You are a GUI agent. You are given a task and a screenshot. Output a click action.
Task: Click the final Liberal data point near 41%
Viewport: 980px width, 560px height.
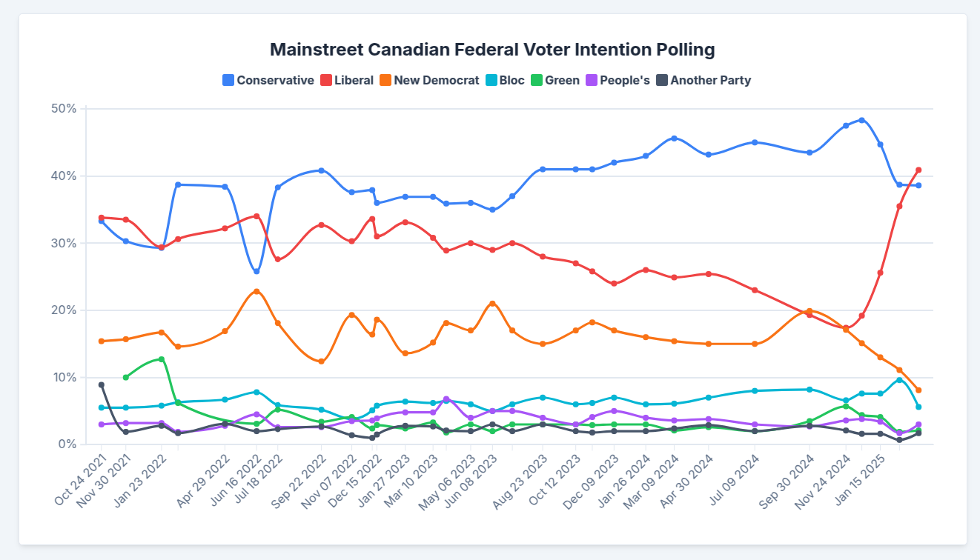[x=918, y=170]
